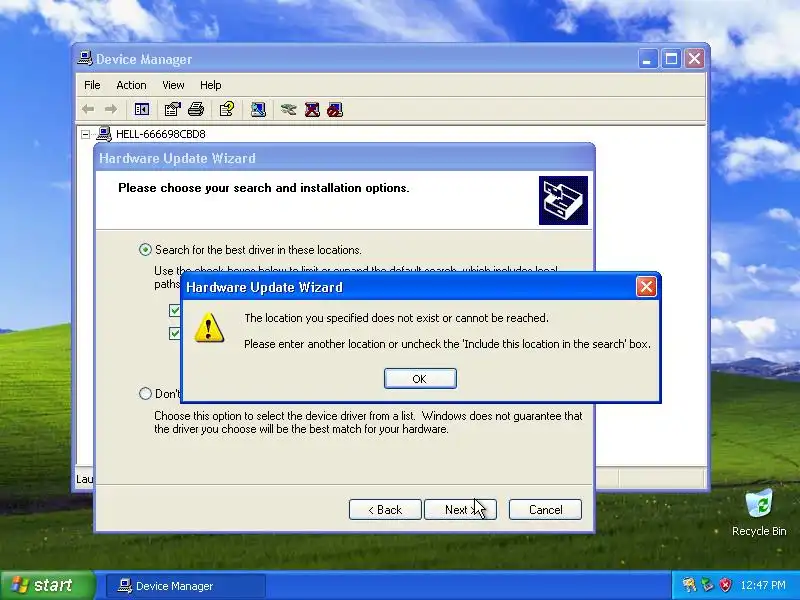Open the Action menu
The width and height of the screenshot is (800, 600).
pos(131,85)
